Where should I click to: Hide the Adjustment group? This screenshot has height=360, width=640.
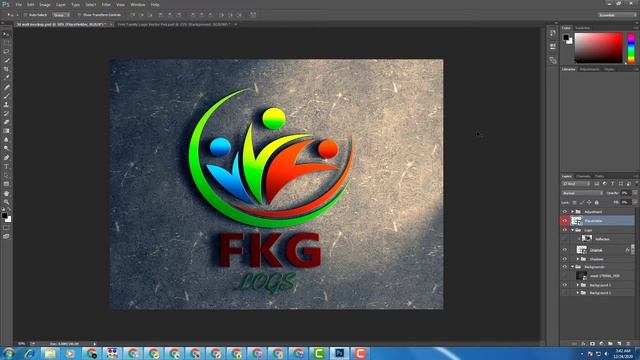(x=565, y=212)
